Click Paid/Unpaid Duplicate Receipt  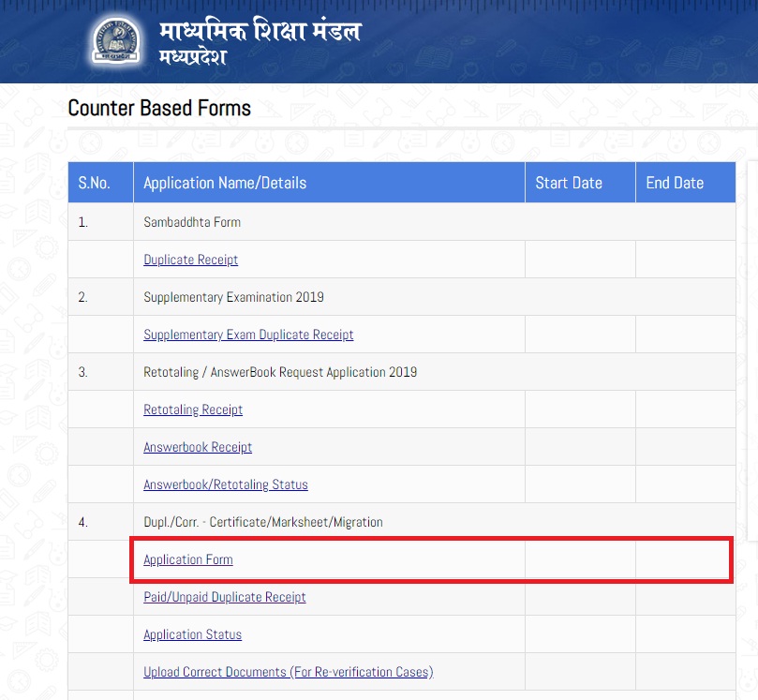coord(224,597)
